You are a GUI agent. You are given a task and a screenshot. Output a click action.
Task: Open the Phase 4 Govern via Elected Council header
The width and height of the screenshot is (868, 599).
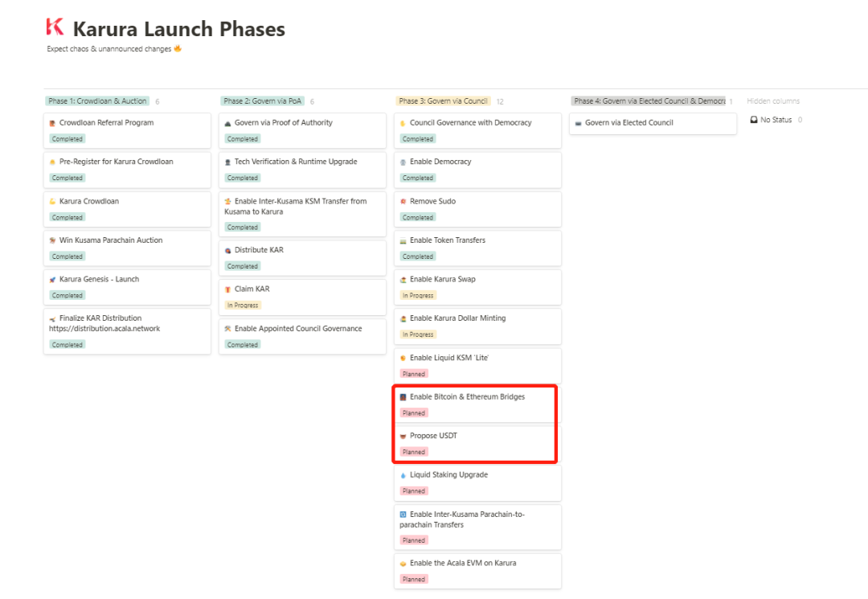click(x=648, y=101)
